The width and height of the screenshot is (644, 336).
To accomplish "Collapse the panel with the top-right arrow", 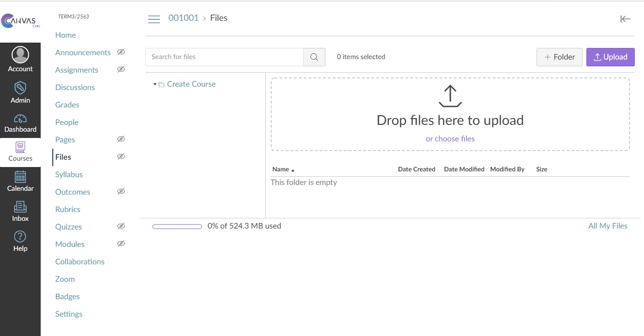I will (625, 19).
